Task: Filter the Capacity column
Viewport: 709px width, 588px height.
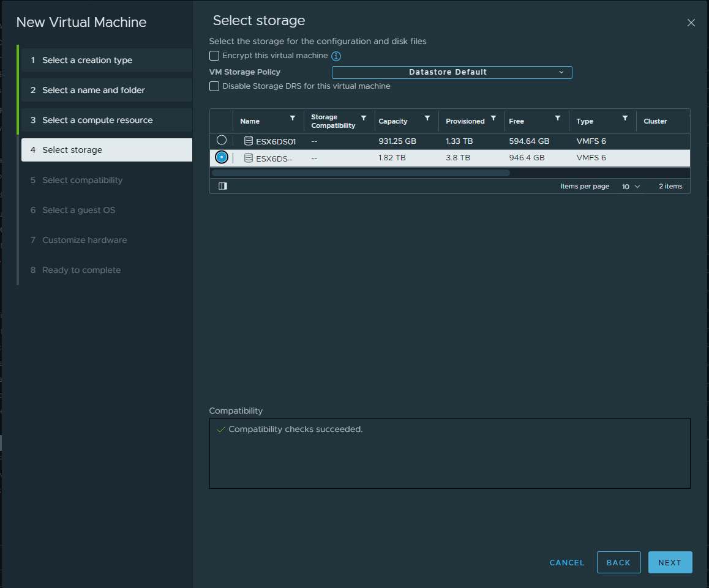Action: pos(427,118)
